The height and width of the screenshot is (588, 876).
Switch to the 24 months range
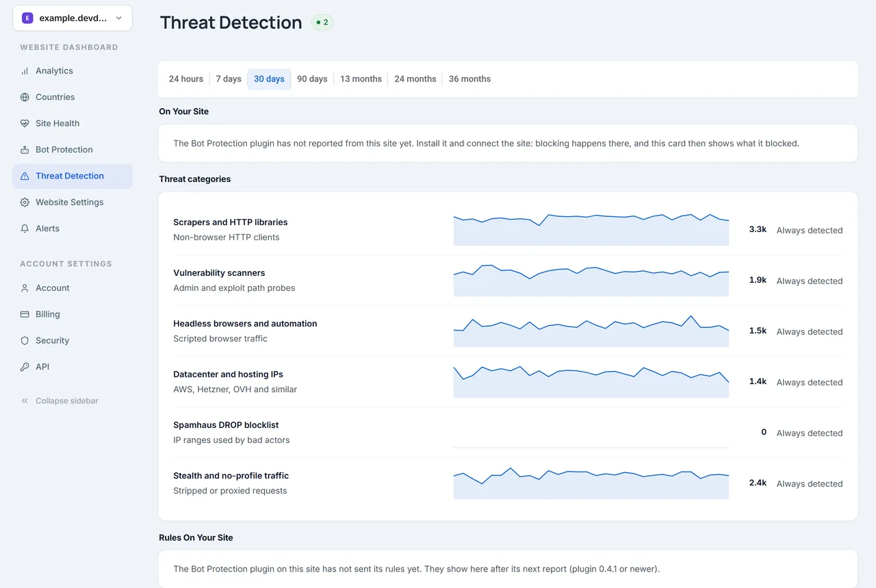[x=415, y=79]
